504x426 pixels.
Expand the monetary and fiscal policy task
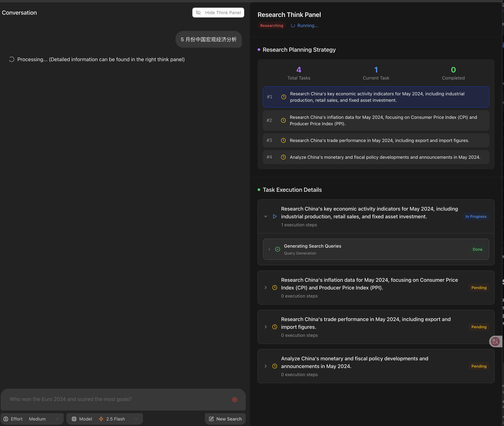click(266, 366)
